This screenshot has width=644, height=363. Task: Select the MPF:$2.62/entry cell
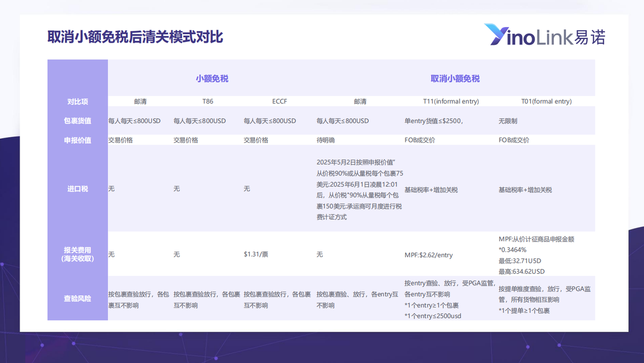coord(429,255)
